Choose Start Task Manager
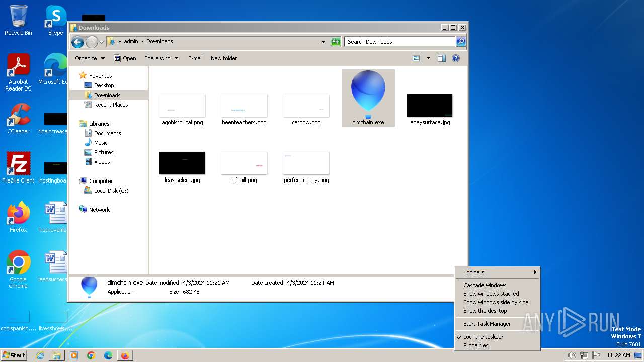Image resolution: width=644 pixels, height=362 pixels. click(x=498, y=324)
